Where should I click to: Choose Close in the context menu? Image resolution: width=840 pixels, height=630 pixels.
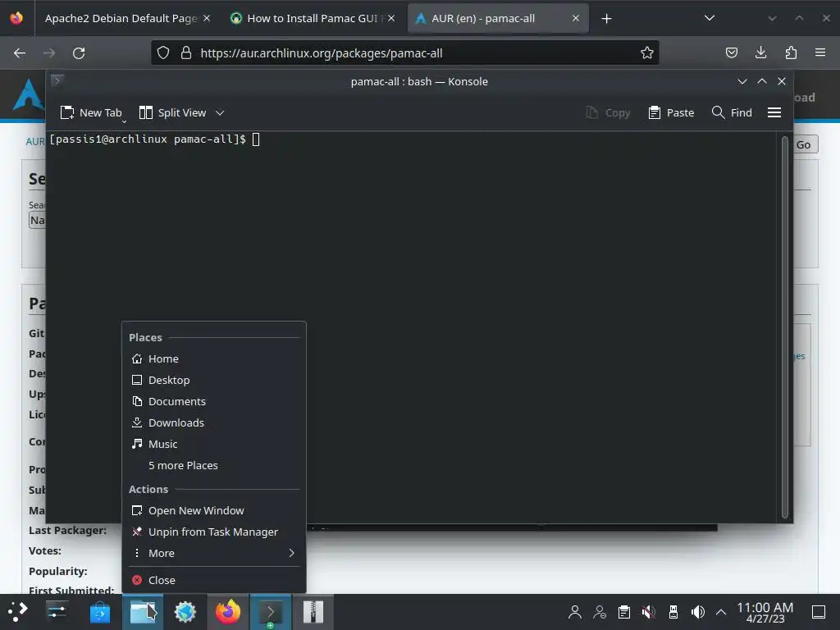point(214,580)
